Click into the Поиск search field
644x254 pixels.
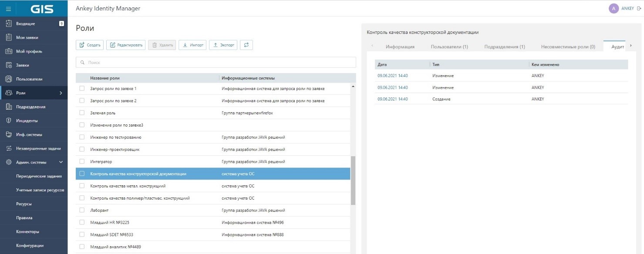pos(216,63)
